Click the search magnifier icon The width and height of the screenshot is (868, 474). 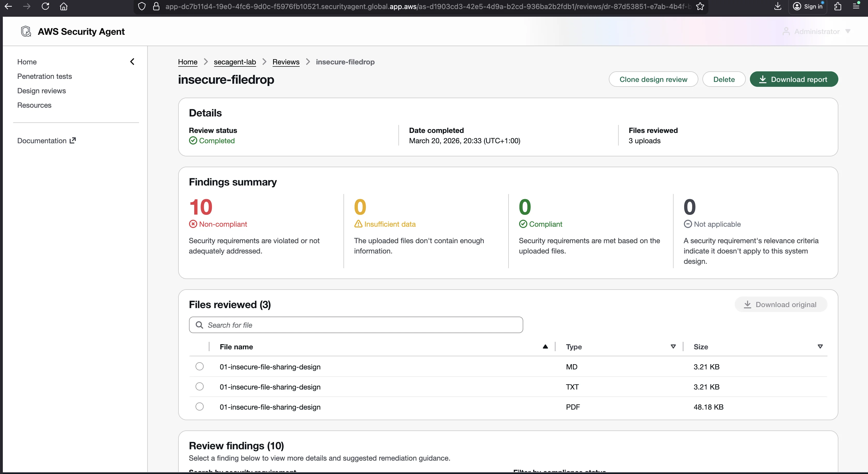coord(199,325)
